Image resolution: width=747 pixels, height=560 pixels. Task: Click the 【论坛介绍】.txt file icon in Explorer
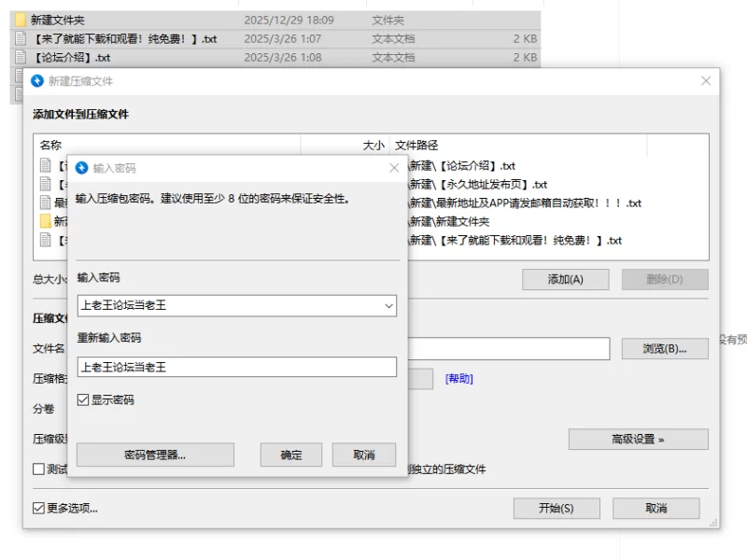21,57
